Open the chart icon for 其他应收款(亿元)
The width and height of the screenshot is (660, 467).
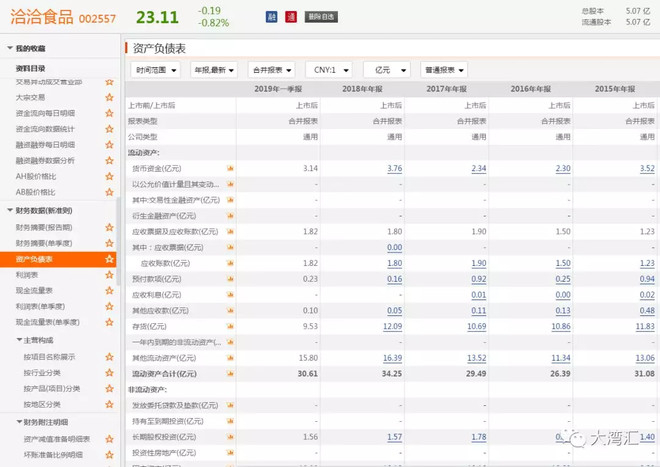230,310
